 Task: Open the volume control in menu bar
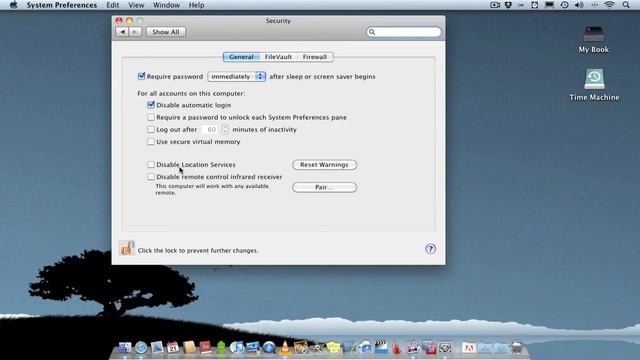(579, 5)
